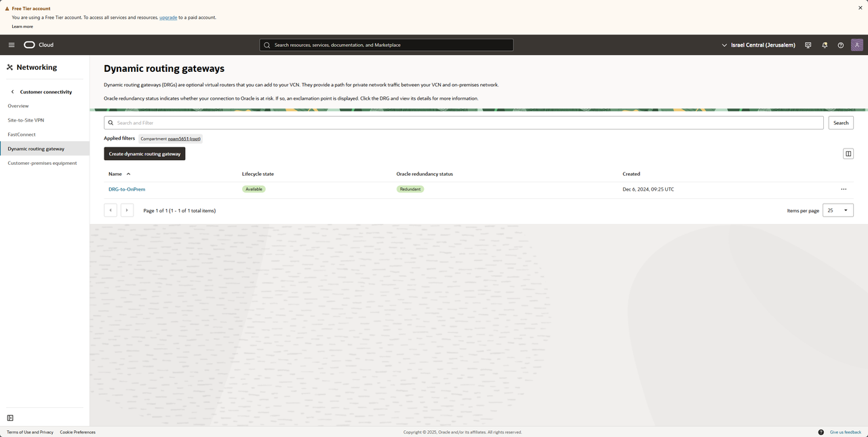Click the Networking service icon
The width and height of the screenshot is (868, 437).
[x=10, y=67]
